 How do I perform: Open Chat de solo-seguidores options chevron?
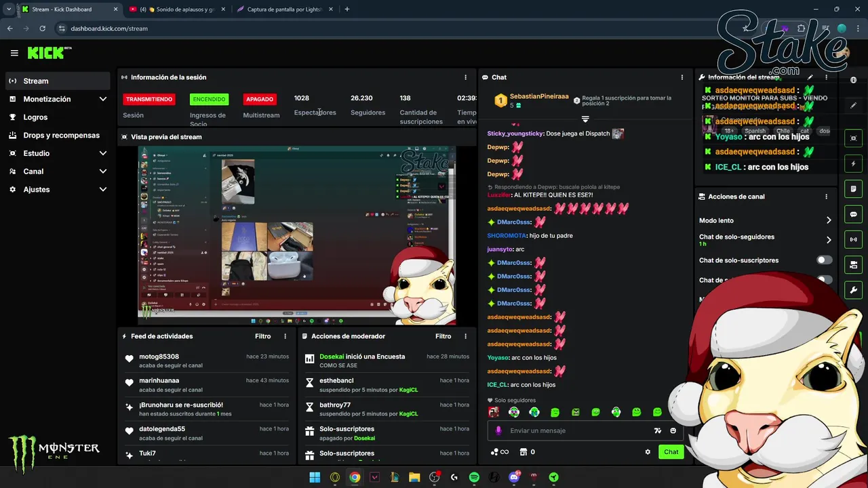point(828,240)
